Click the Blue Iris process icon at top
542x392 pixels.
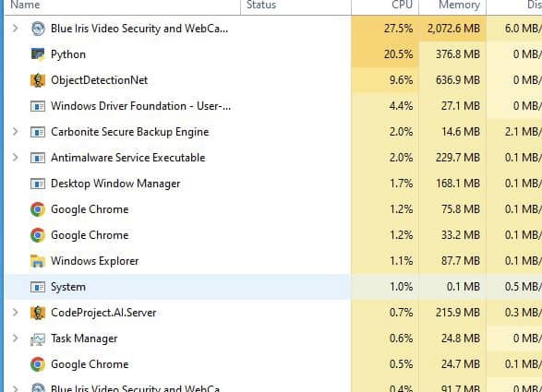point(38,29)
